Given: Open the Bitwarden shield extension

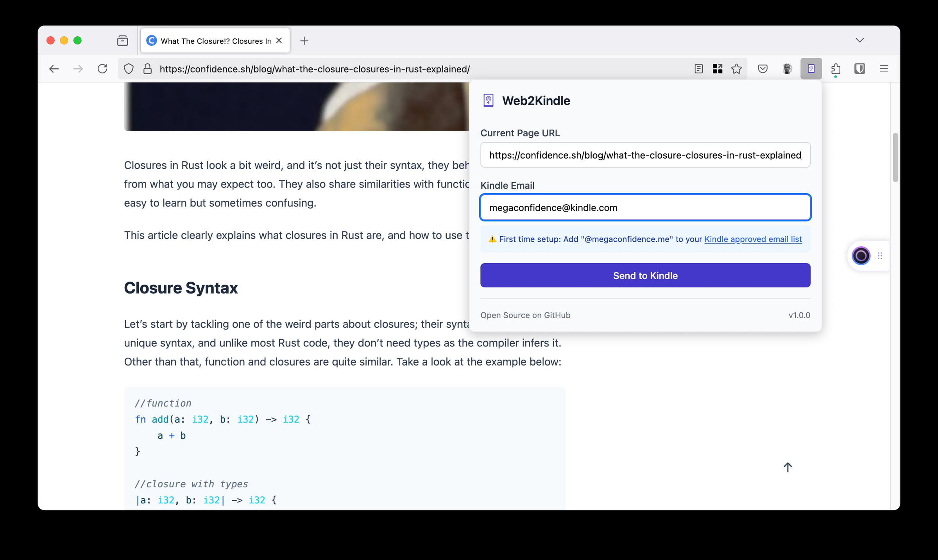Looking at the screenshot, I should (x=859, y=69).
